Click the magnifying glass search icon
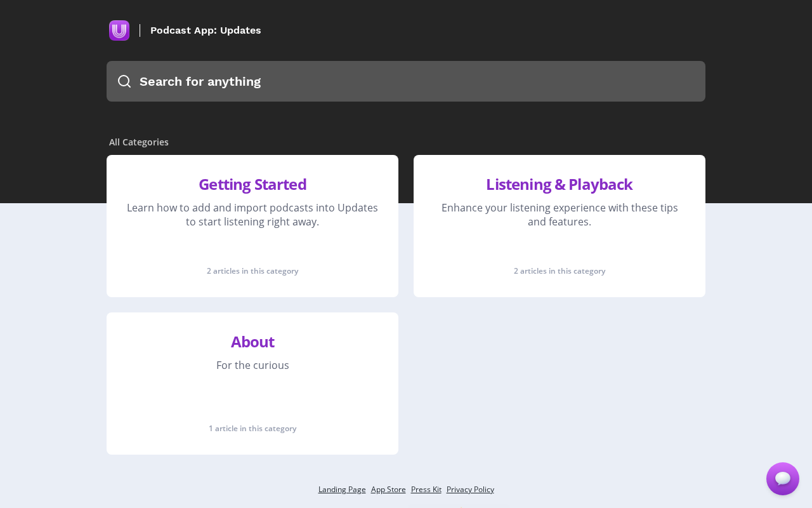The height and width of the screenshot is (508, 812). tap(124, 81)
